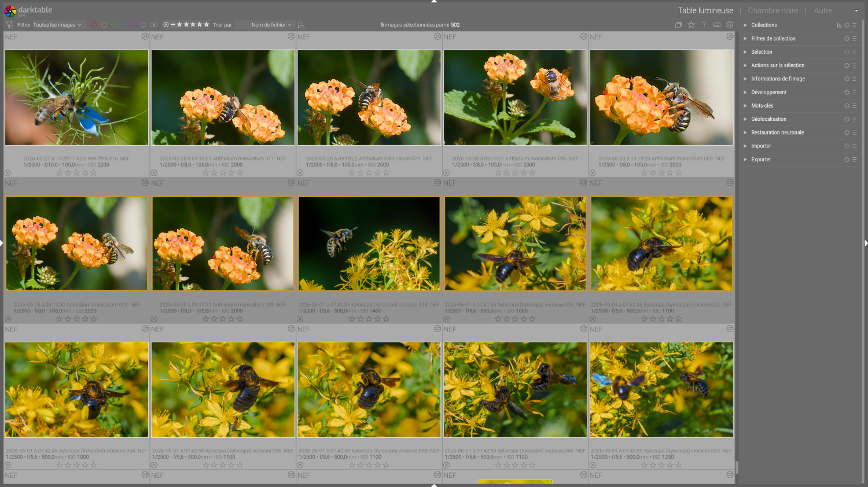Click the Restauration neuronale header label

[777, 133]
